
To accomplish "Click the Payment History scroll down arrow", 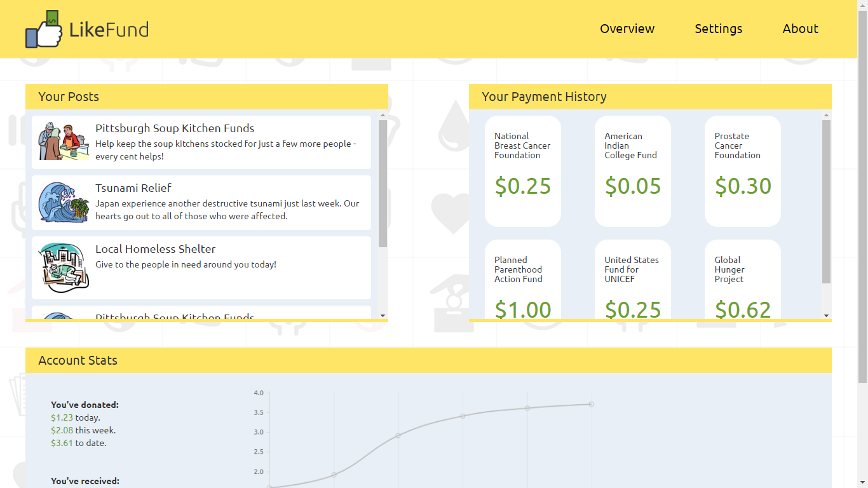I will tap(826, 315).
